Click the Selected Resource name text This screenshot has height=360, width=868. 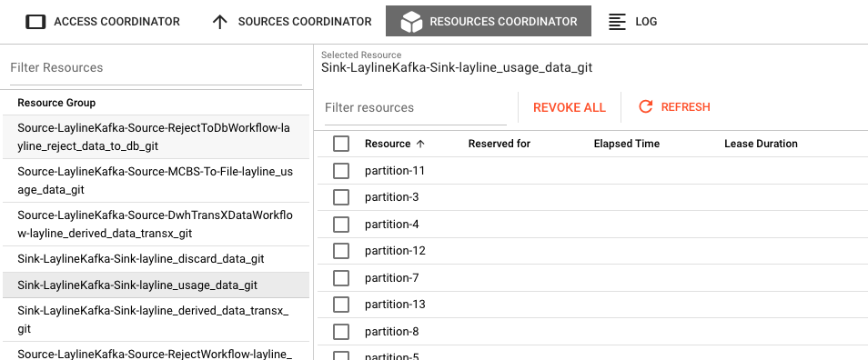(457, 68)
